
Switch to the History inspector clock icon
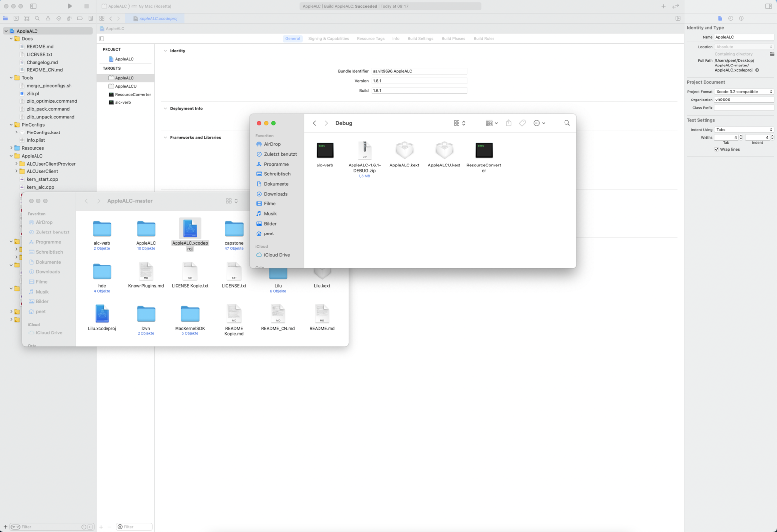click(x=731, y=18)
